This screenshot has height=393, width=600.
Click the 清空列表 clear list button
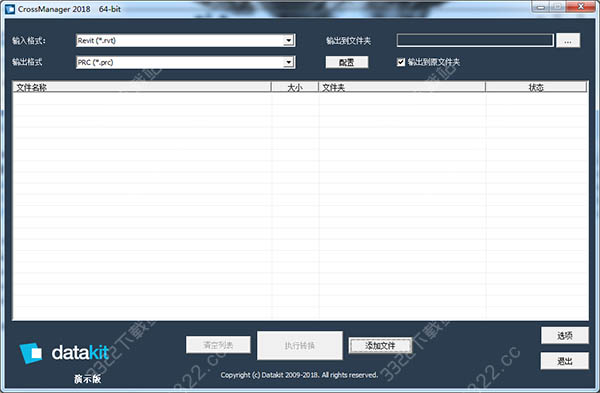(218, 345)
